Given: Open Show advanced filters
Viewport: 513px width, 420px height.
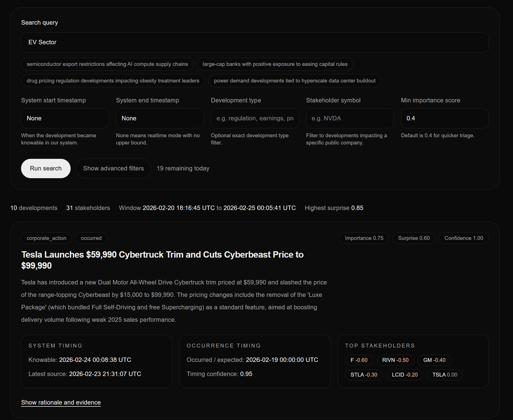Looking at the screenshot, I should (113, 168).
